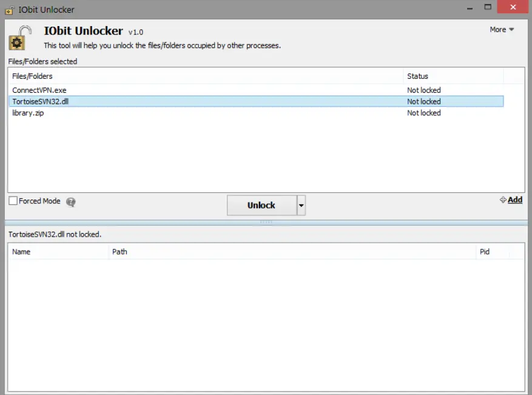Click the Name column header in lower panel

coord(20,251)
